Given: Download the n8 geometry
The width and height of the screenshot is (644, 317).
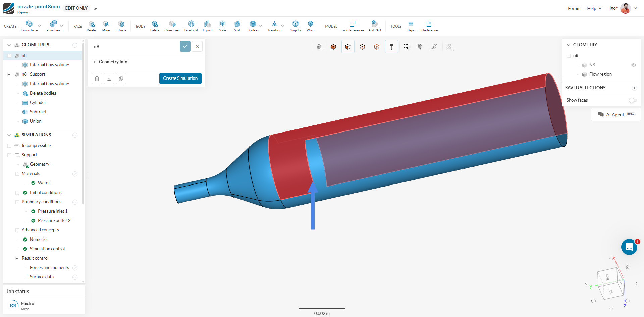Looking at the screenshot, I should 109,78.
